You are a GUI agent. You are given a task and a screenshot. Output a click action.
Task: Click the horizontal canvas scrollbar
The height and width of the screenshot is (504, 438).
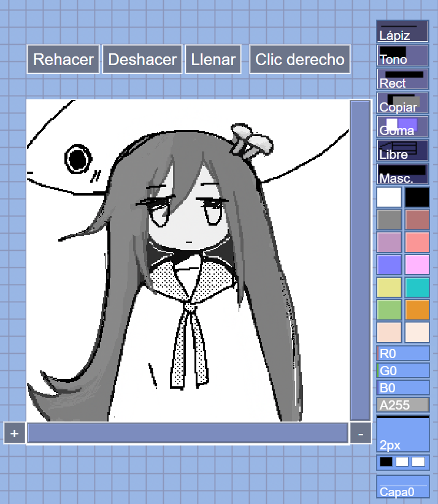[x=188, y=433]
